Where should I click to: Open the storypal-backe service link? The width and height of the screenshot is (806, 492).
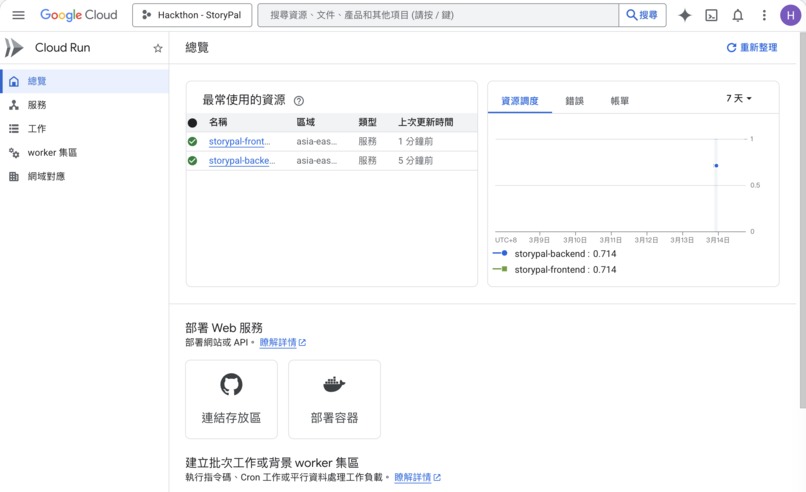[x=242, y=160]
